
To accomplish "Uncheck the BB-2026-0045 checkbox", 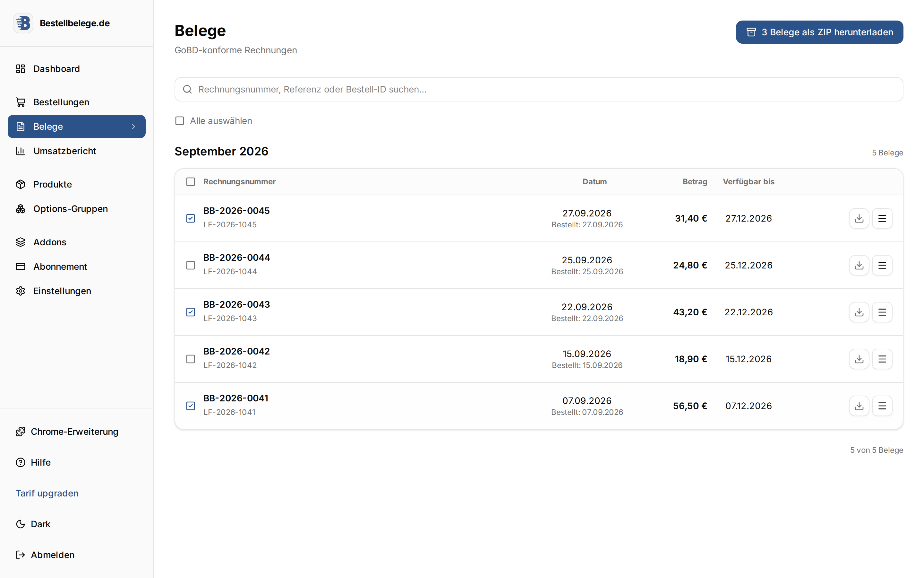I will pyautogui.click(x=191, y=218).
